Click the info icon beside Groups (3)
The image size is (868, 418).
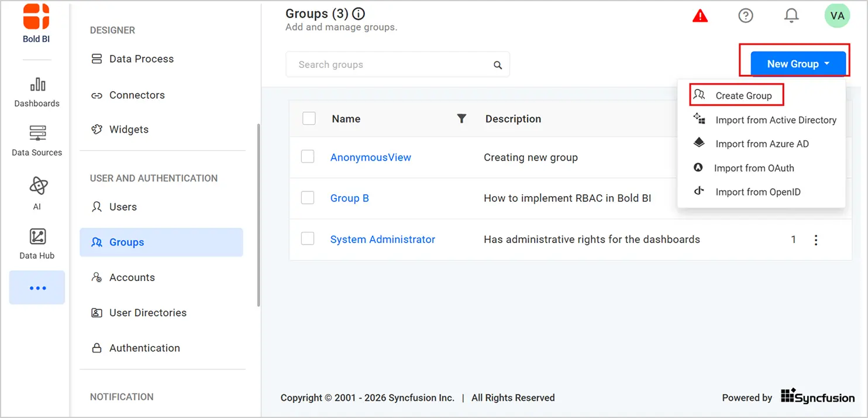point(359,13)
